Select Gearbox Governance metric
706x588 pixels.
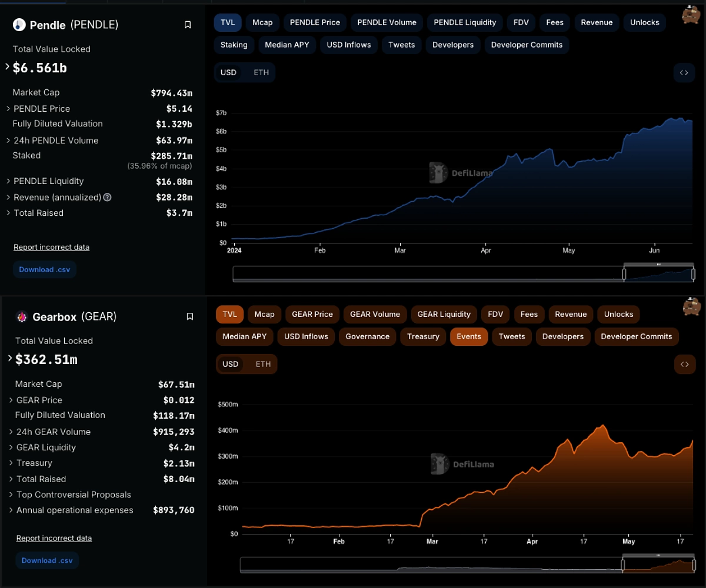(x=367, y=336)
